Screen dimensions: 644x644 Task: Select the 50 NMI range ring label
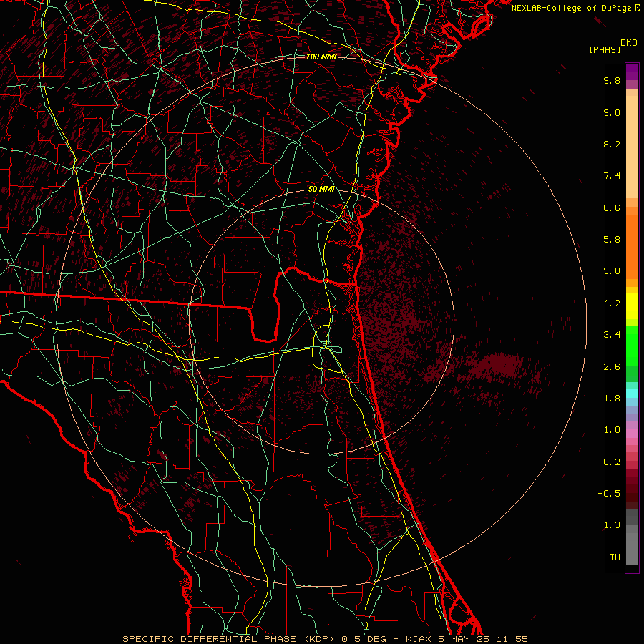[x=321, y=189]
